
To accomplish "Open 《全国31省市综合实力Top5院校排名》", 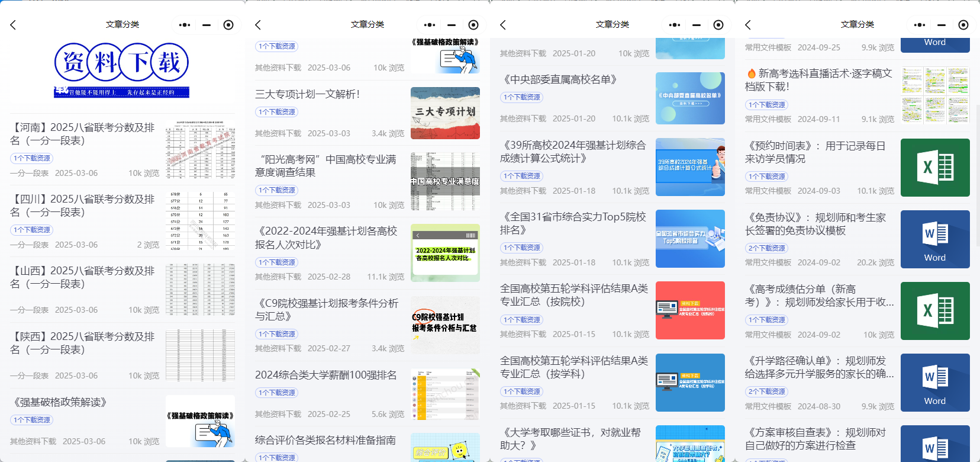I will pos(573,223).
